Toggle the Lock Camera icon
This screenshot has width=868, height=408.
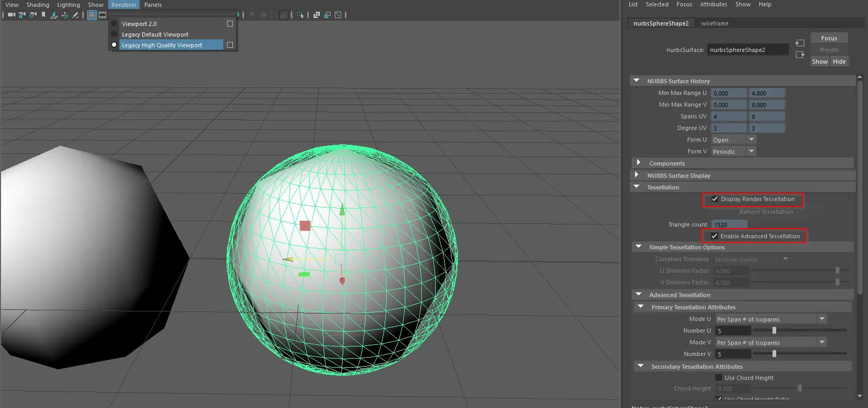(x=22, y=15)
